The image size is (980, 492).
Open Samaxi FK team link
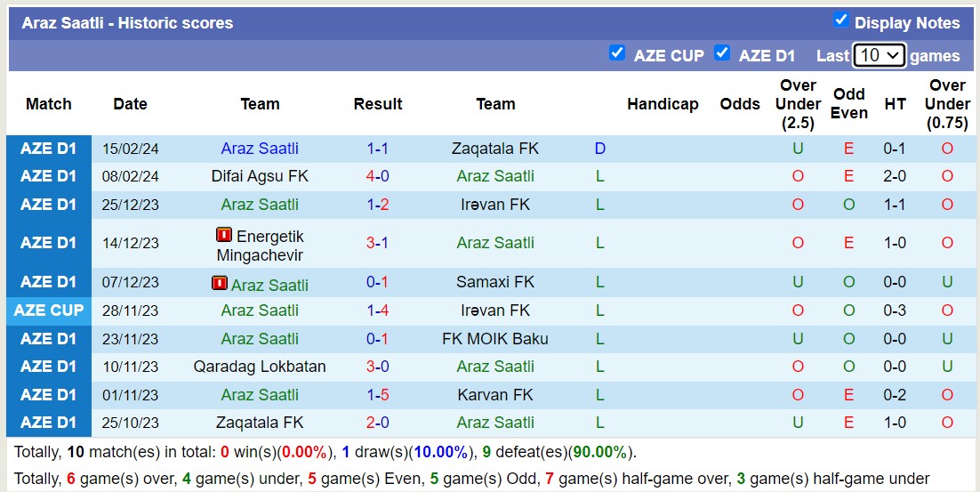(495, 282)
